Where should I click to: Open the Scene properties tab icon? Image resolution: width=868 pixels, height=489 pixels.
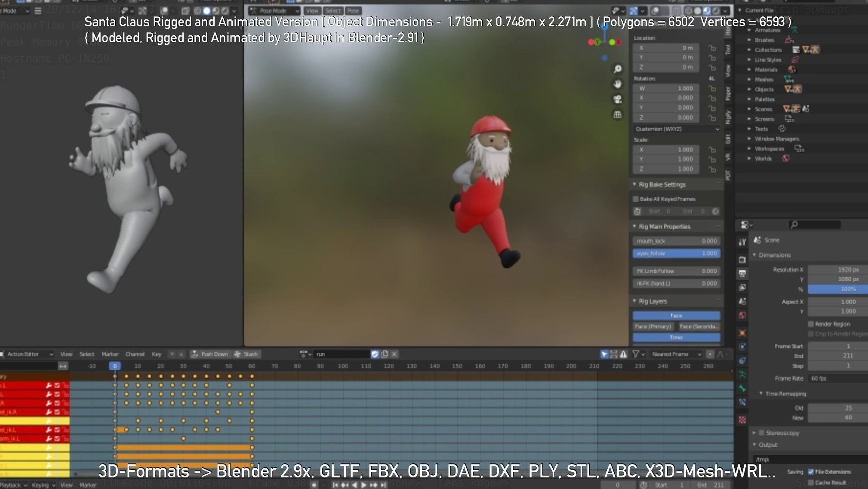pyautogui.click(x=742, y=301)
